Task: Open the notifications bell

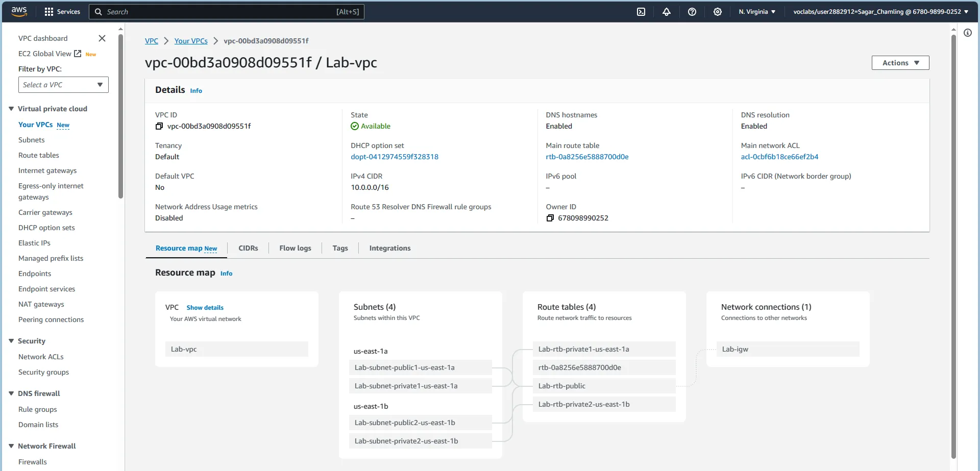Action: tap(667, 12)
